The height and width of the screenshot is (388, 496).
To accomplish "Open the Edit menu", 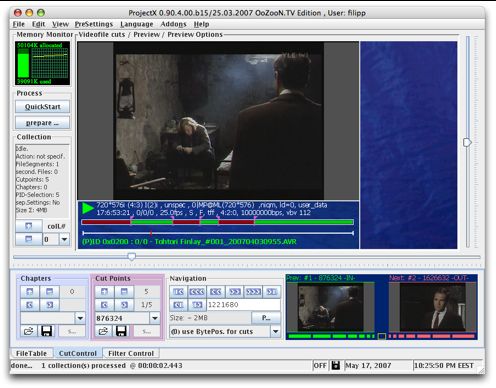I will coord(38,24).
